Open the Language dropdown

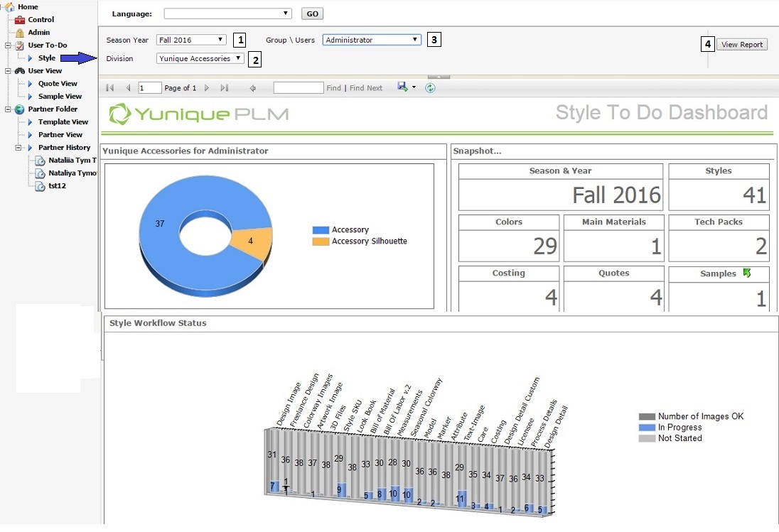point(228,13)
